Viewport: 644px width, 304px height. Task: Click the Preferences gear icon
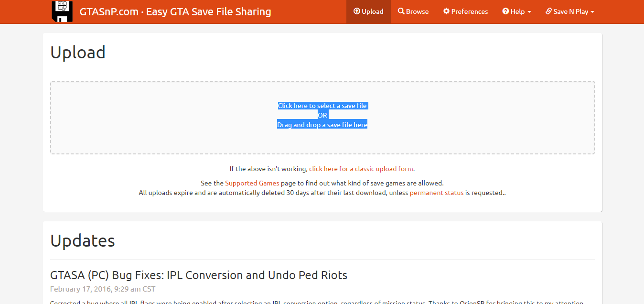(446, 11)
